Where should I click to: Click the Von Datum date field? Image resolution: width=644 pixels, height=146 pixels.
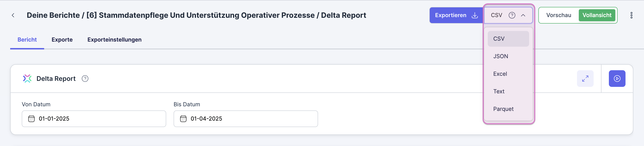94,119
